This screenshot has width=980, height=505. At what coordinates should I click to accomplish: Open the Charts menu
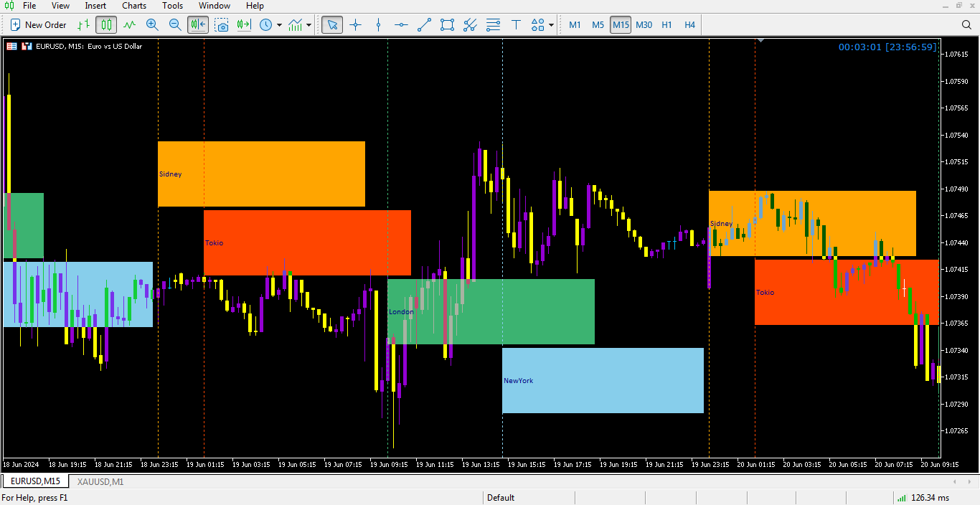[x=134, y=6]
